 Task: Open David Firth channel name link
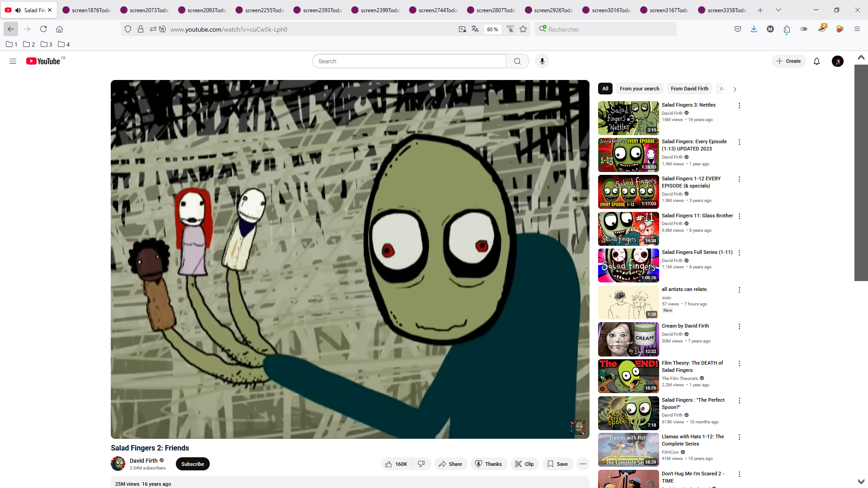pos(143,460)
